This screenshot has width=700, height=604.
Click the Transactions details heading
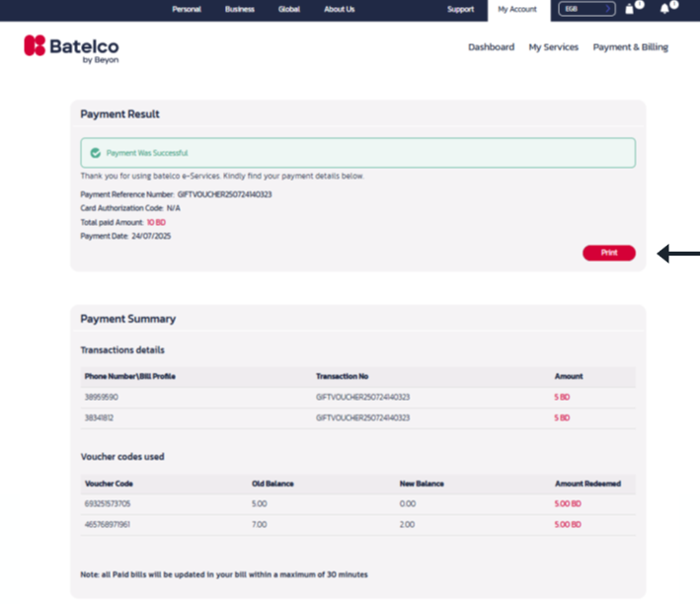pyautogui.click(x=122, y=350)
